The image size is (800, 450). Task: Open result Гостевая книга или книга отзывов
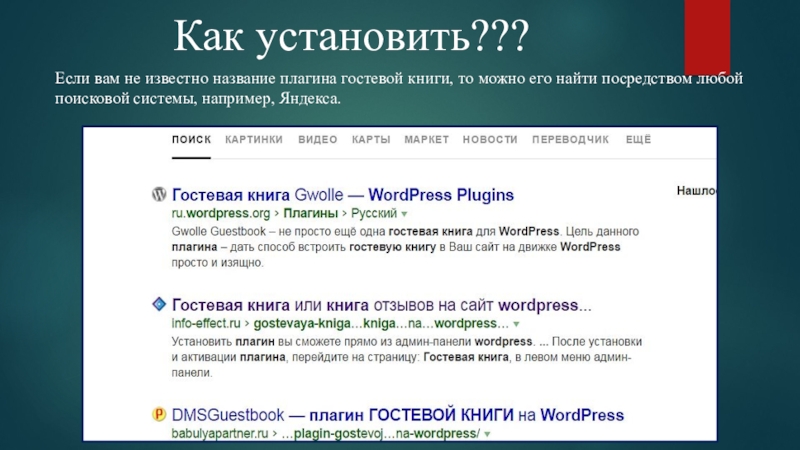click(382, 305)
